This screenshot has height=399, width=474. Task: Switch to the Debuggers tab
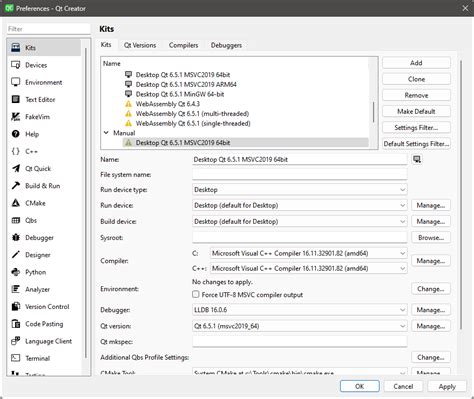point(226,45)
